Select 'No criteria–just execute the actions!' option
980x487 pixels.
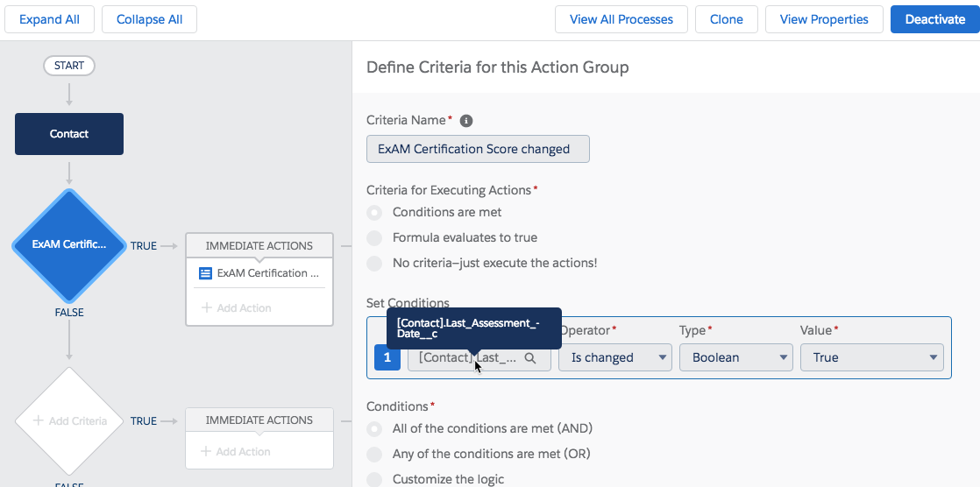[375, 263]
